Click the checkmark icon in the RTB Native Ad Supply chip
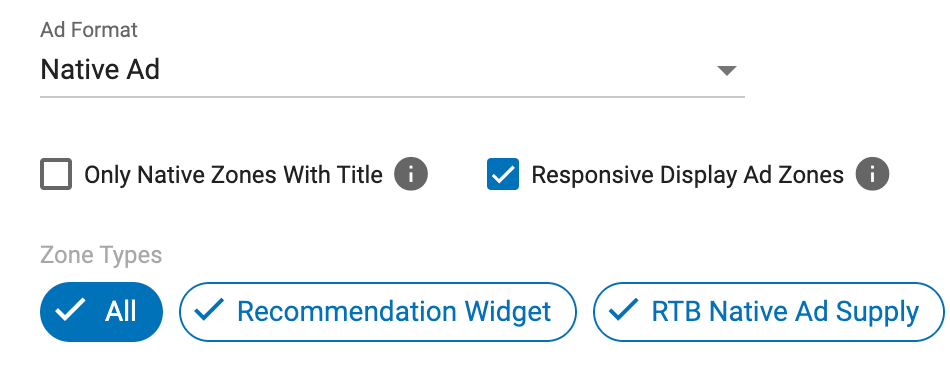Image resolution: width=950 pixels, height=370 pixels. [x=623, y=311]
